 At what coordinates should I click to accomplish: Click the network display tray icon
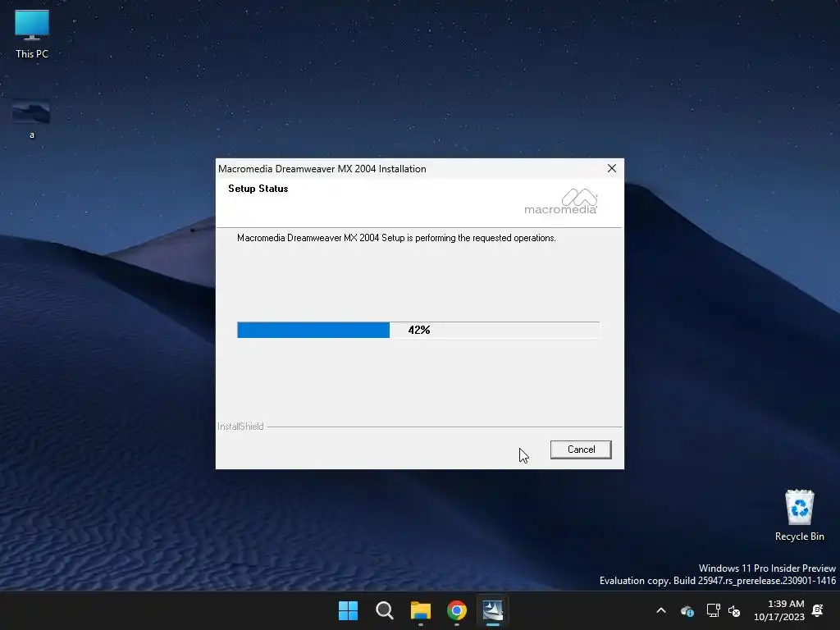point(713,610)
